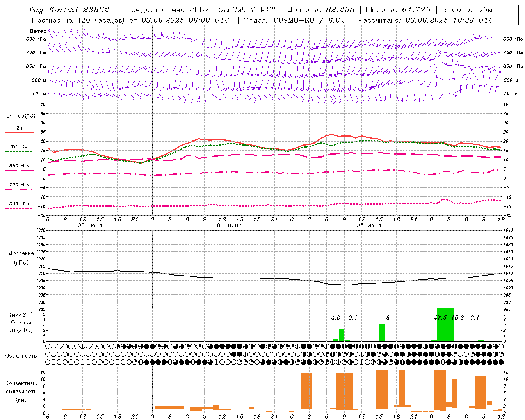
Task: Click the 850 гПа temperature legend entry
Action: point(19,166)
